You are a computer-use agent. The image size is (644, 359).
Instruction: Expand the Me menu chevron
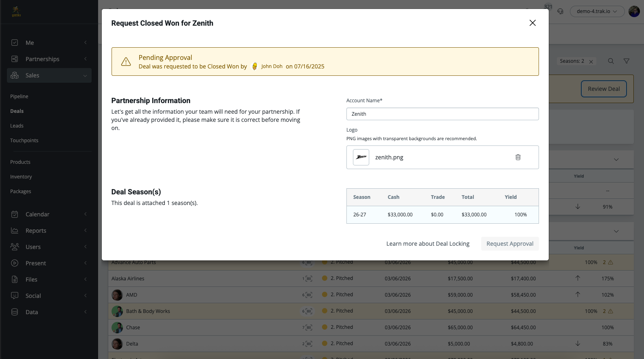click(x=85, y=43)
